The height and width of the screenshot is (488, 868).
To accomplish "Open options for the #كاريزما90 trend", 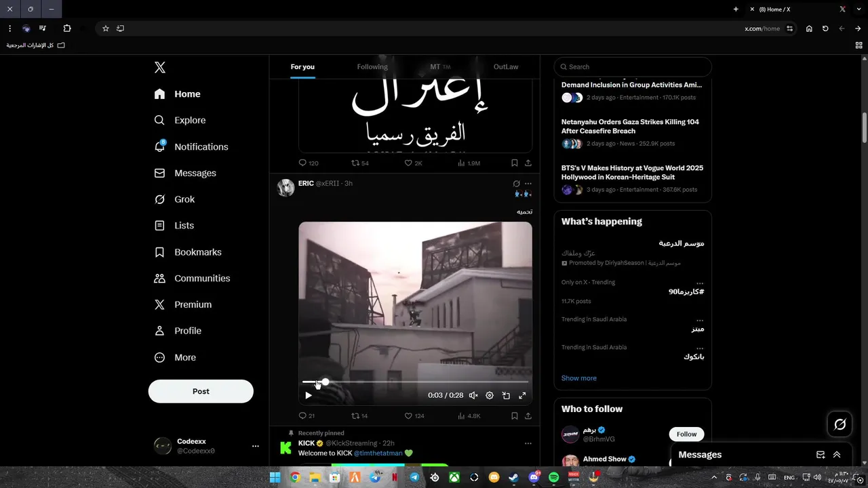I will (x=700, y=283).
